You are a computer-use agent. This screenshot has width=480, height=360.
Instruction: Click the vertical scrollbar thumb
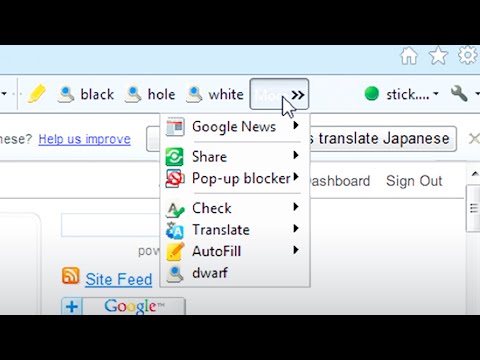(473, 209)
